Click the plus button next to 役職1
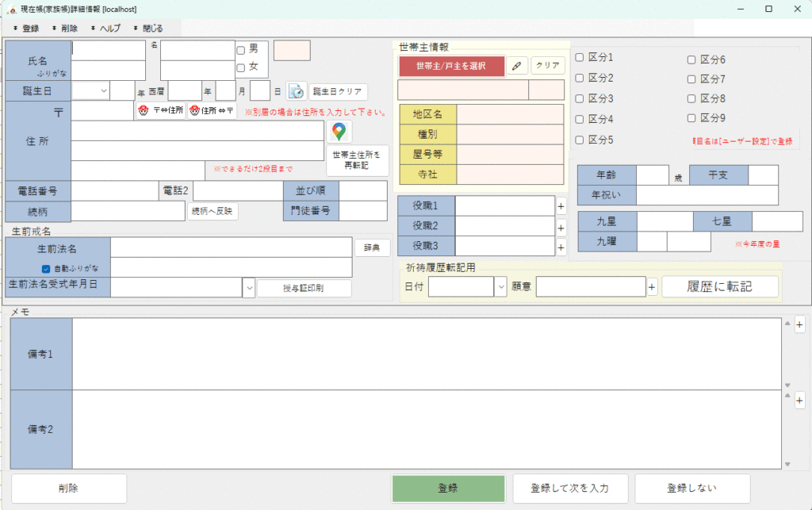Viewport: 812px width, 510px height. [x=561, y=205]
